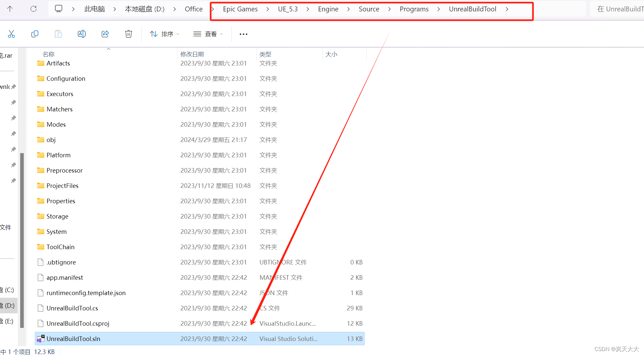Navigate to Programs breadcrumb
The width and height of the screenshot is (644, 355).
pos(414,9)
